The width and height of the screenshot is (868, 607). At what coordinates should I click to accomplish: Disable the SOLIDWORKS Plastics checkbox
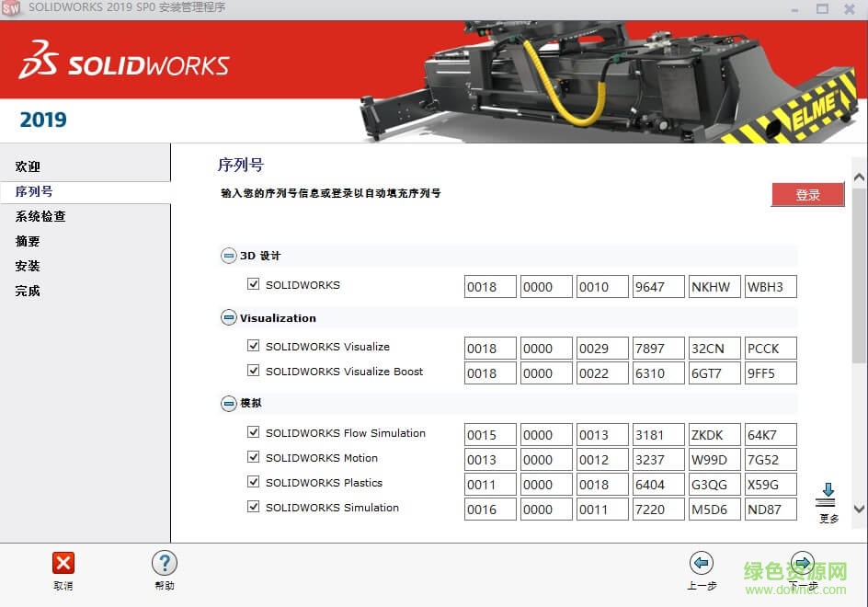pos(254,483)
